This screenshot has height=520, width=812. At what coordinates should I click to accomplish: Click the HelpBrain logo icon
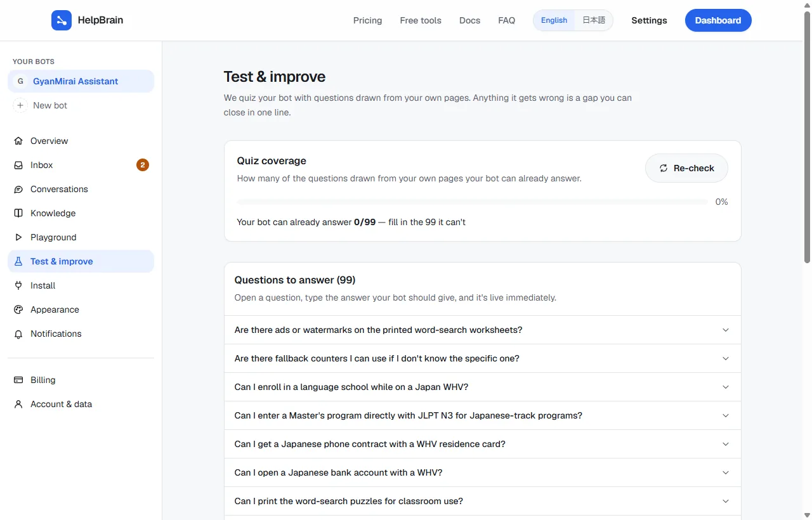[62, 20]
